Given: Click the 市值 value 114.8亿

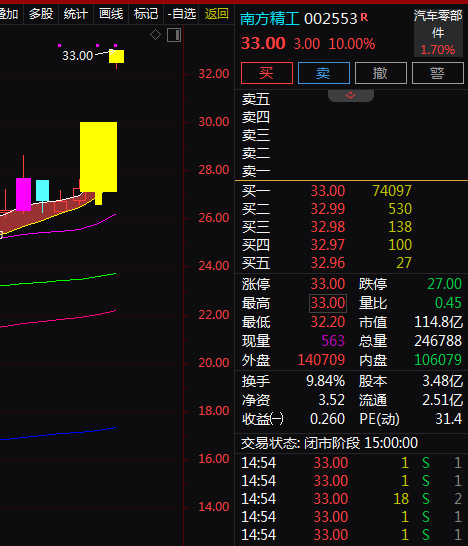Looking at the screenshot, I should click(438, 322).
